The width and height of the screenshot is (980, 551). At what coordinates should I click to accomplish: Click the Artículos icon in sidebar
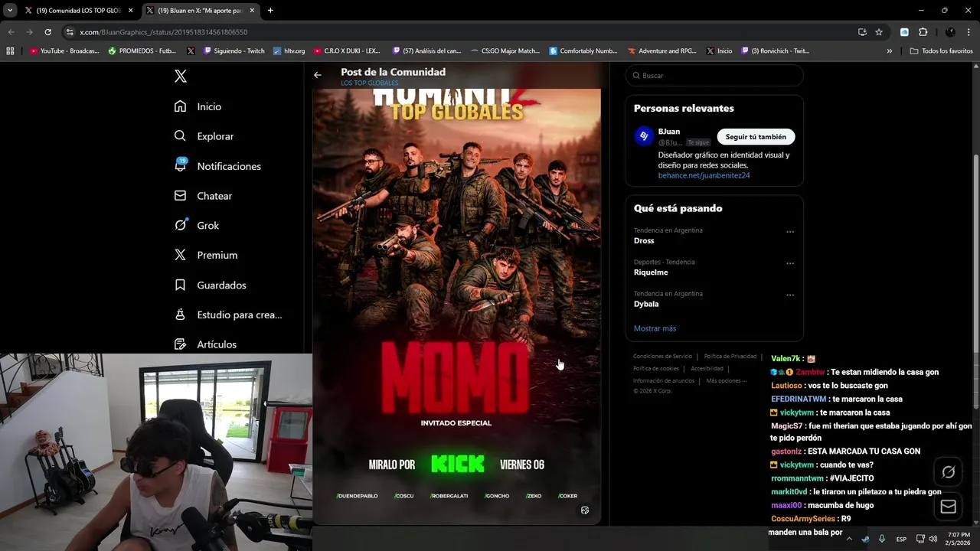click(x=180, y=344)
